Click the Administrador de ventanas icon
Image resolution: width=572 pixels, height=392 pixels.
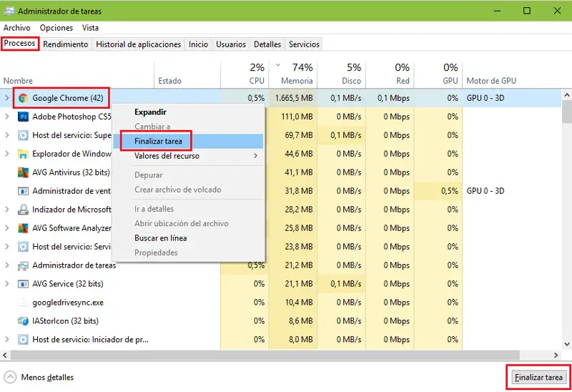point(23,191)
